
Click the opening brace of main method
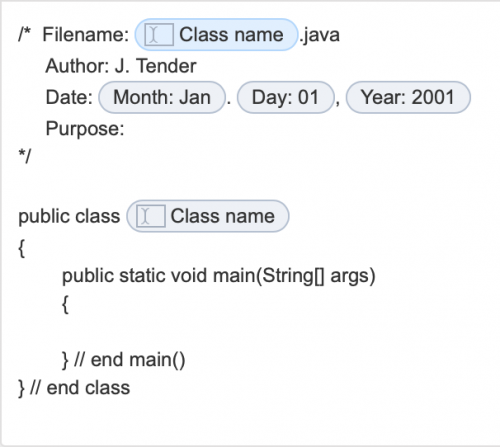point(65,305)
